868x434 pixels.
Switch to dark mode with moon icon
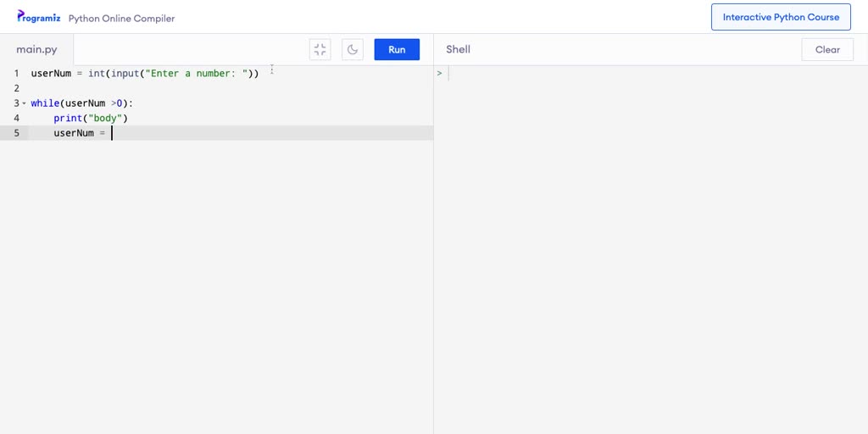tap(353, 49)
